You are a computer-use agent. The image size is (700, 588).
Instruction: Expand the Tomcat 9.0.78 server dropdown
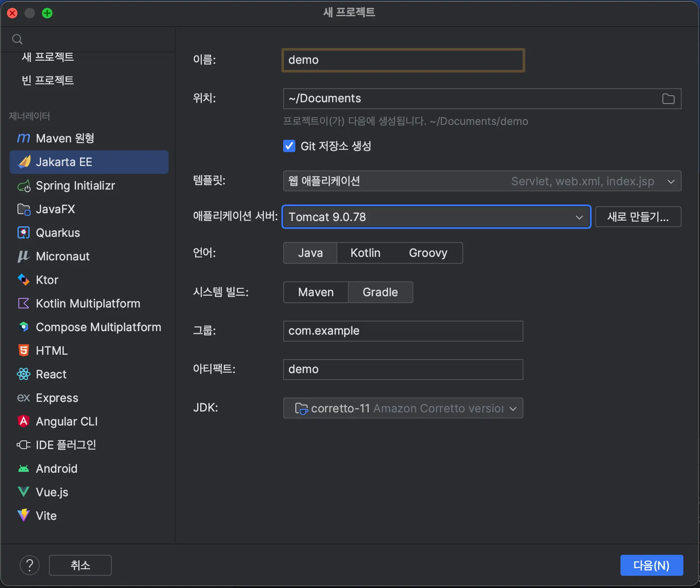click(436, 217)
